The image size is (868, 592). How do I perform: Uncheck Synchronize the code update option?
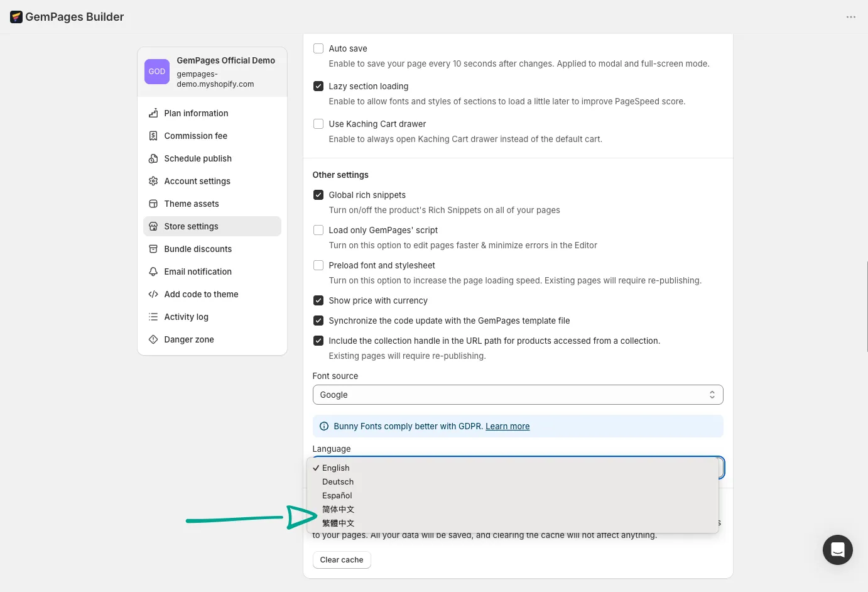318,321
